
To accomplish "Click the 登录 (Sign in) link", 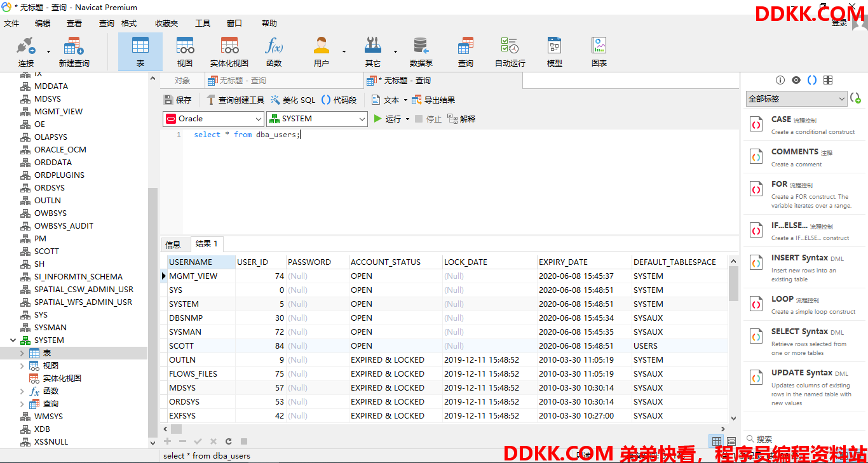I will point(839,23).
